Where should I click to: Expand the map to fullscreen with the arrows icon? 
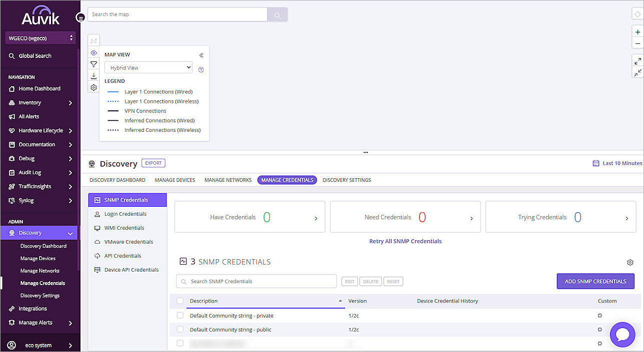tap(637, 61)
